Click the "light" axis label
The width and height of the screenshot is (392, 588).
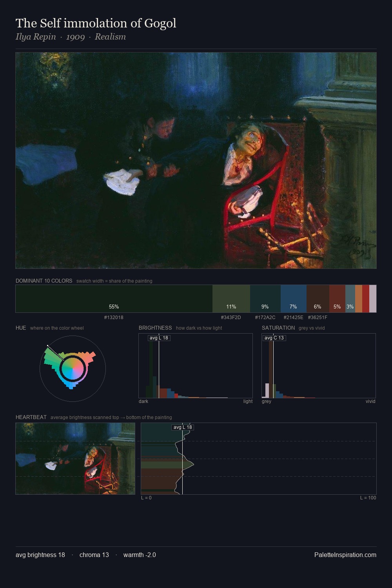coord(248,401)
